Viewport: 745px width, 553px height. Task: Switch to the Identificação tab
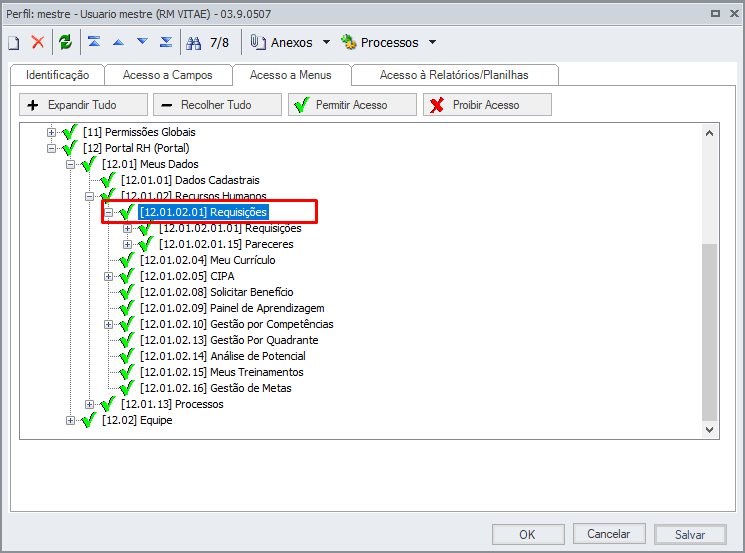(x=57, y=75)
